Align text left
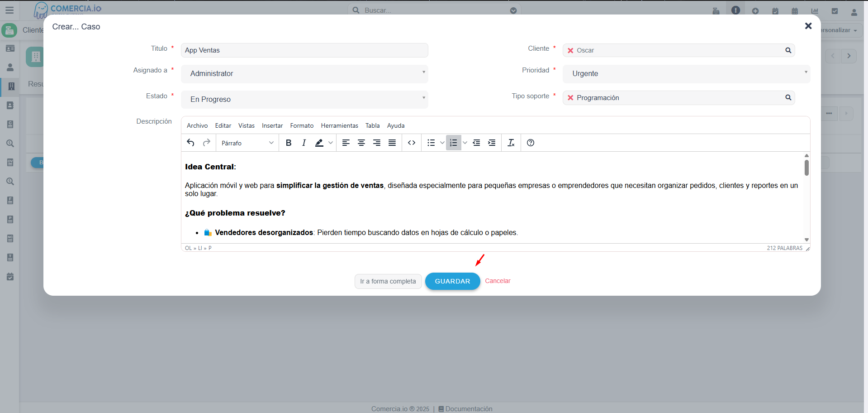Viewport: 868px width, 413px height. point(346,143)
